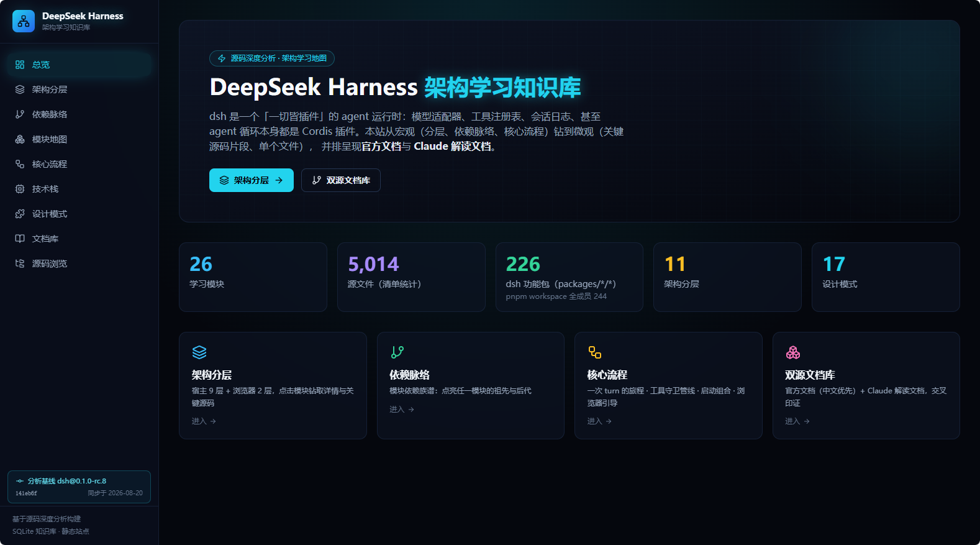Click the 架构学习知识库 subtitle under sidebar logo
This screenshot has height=545, width=980.
point(66,28)
